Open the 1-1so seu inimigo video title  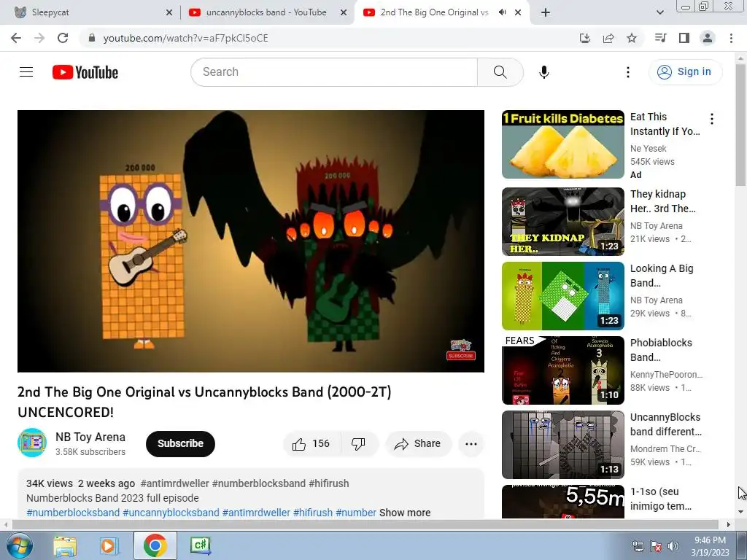tap(661, 499)
